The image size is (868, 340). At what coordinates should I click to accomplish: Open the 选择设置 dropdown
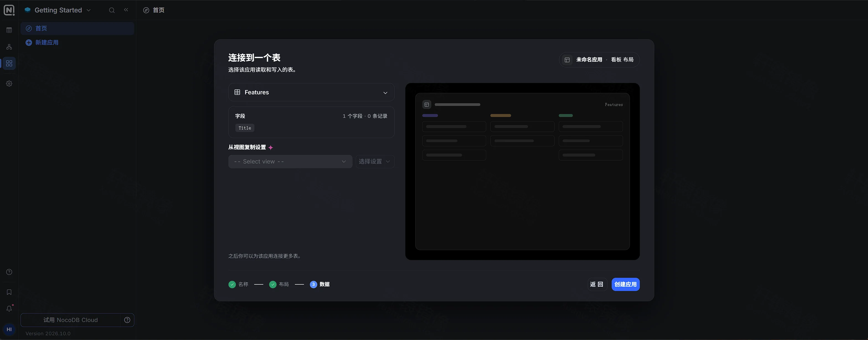coord(375,162)
